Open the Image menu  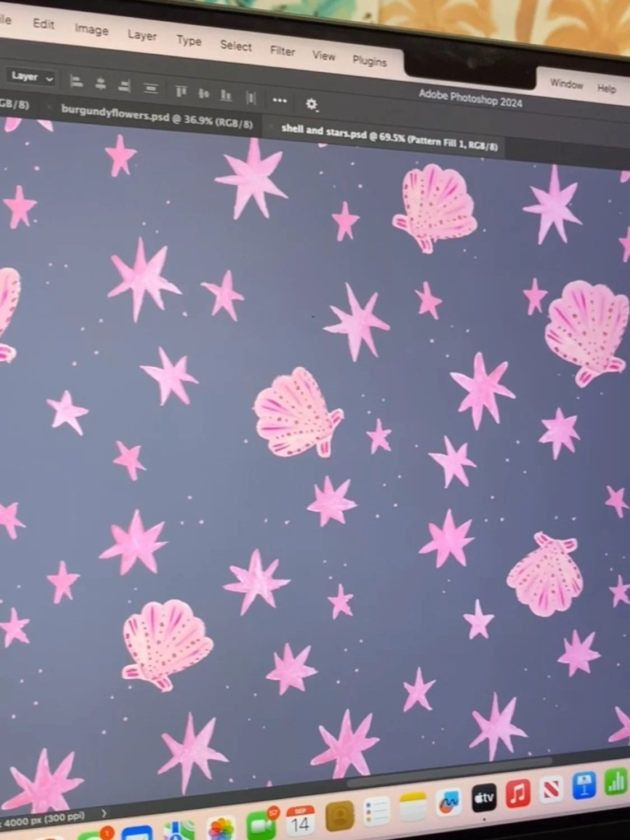[91, 30]
